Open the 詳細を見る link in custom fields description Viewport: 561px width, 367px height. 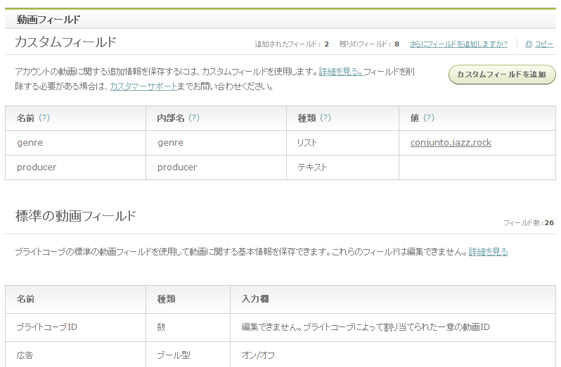click(341, 72)
